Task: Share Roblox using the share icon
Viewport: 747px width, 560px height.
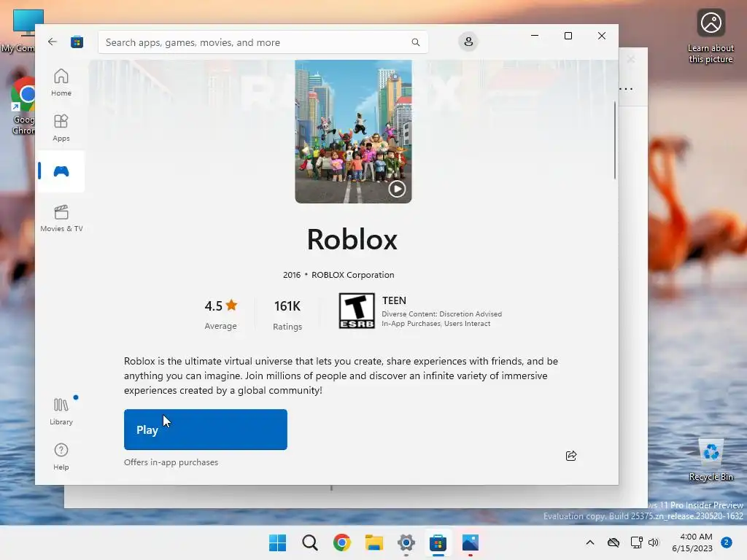Action: pyautogui.click(x=570, y=456)
